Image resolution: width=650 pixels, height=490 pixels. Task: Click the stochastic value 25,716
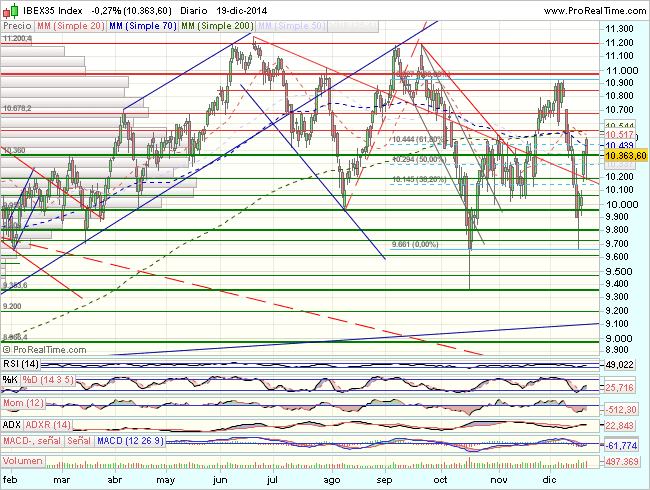(x=619, y=388)
